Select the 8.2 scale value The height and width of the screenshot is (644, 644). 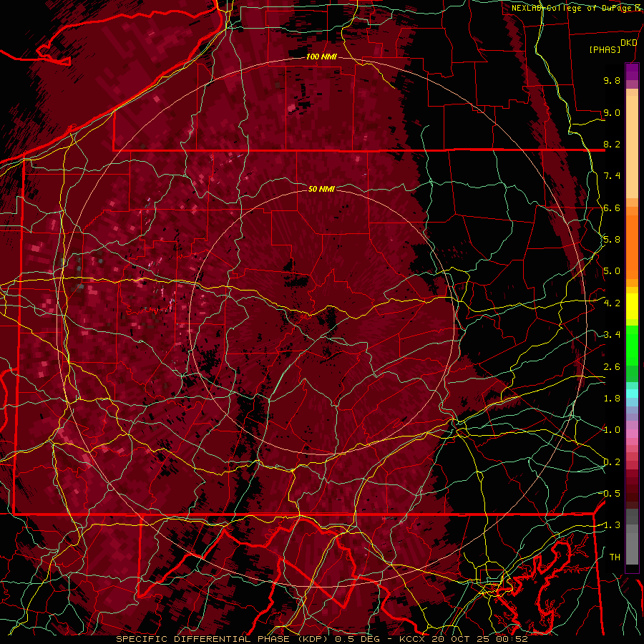tap(612, 144)
